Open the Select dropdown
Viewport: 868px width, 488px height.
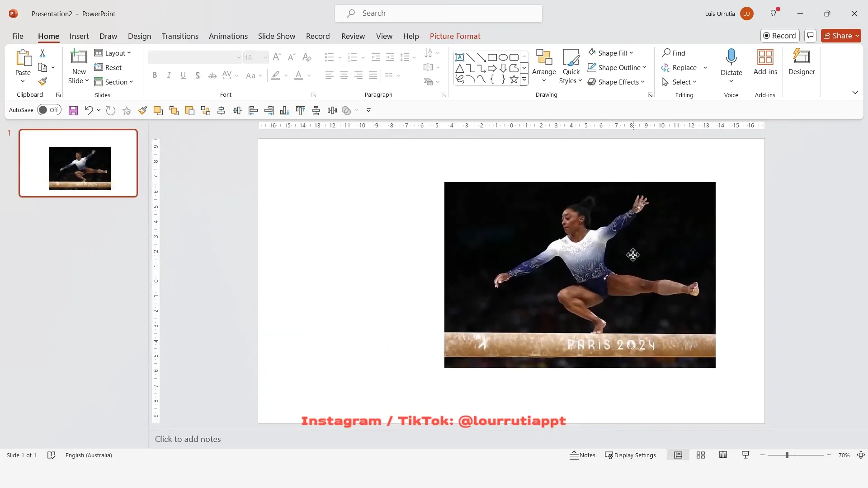pos(679,82)
